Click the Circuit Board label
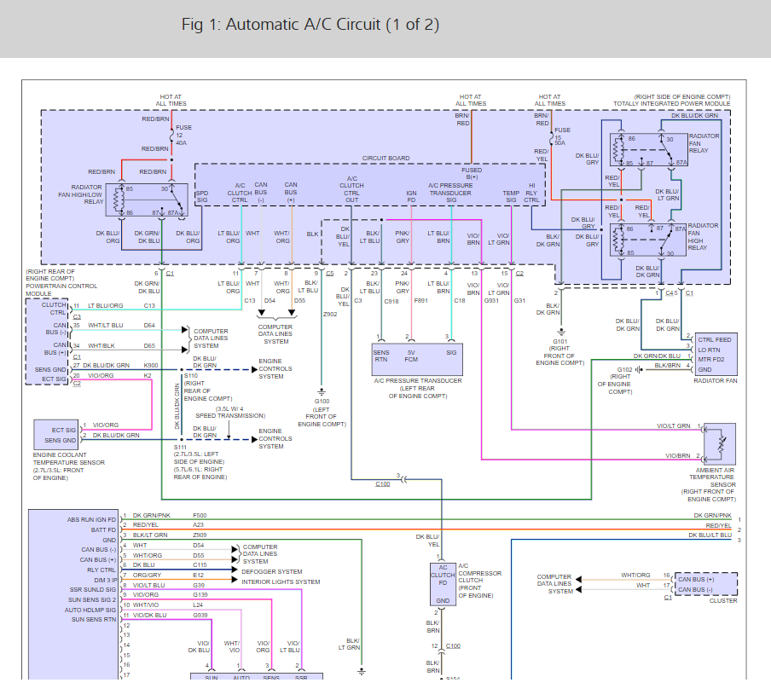The image size is (771, 700). [385, 158]
